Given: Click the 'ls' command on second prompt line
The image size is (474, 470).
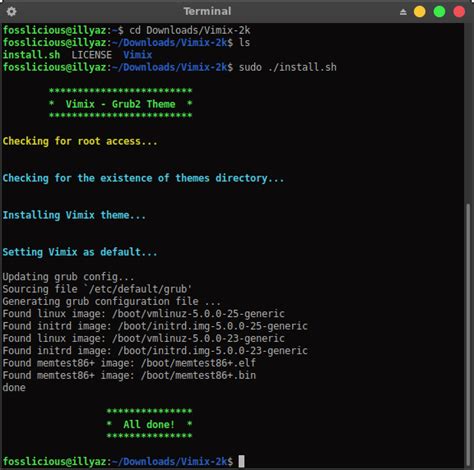Looking at the screenshot, I should pos(244,43).
